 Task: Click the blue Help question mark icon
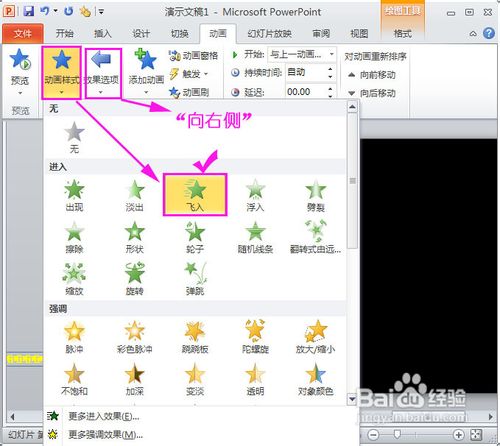click(x=489, y=33)
